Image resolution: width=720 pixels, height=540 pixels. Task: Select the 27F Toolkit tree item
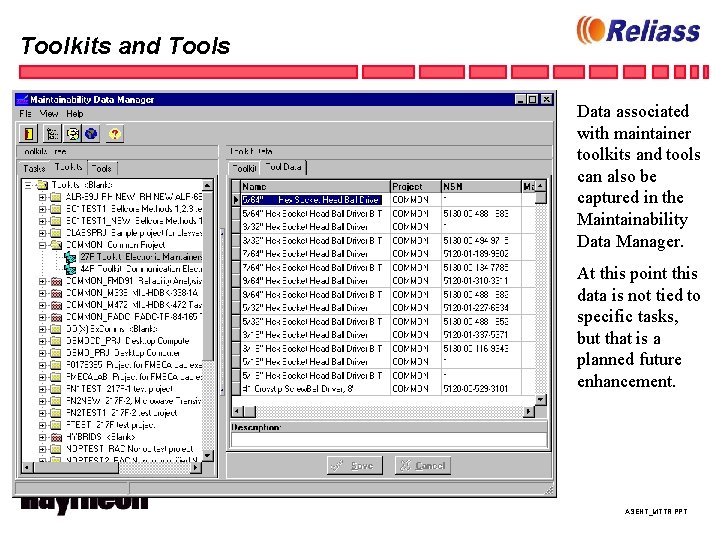[141, 257]
